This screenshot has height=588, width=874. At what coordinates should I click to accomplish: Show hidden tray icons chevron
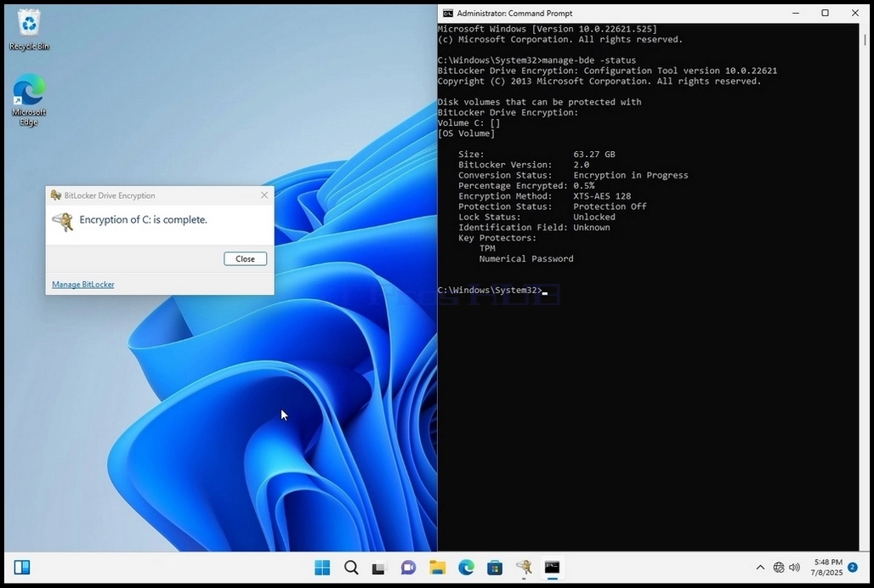pos(760,568)
